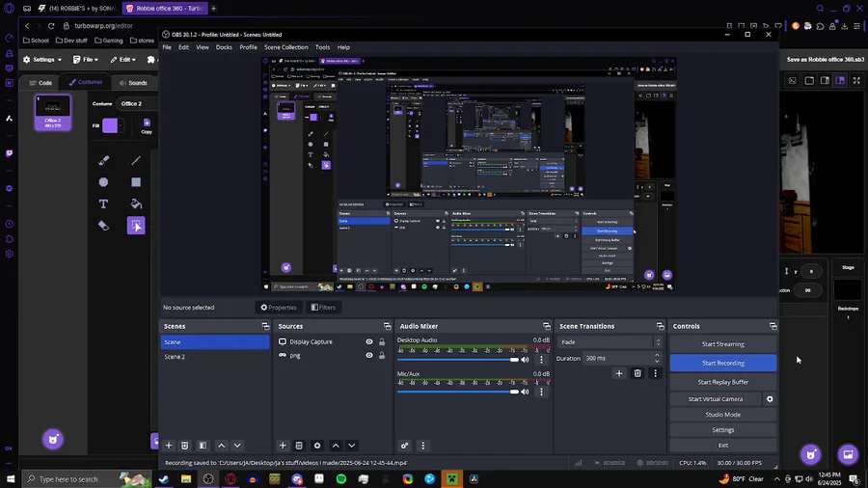Image resolution: width=868 pixels, height=488 pixels.
Task: Open transition properties three-dot menu
Action: click(x=656, y=373)
